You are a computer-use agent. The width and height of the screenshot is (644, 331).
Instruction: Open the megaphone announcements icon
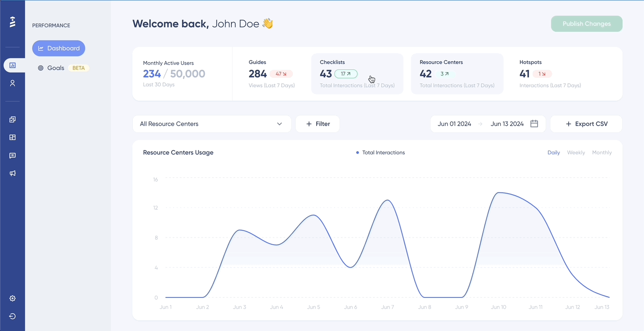click(x=13, y=174)
